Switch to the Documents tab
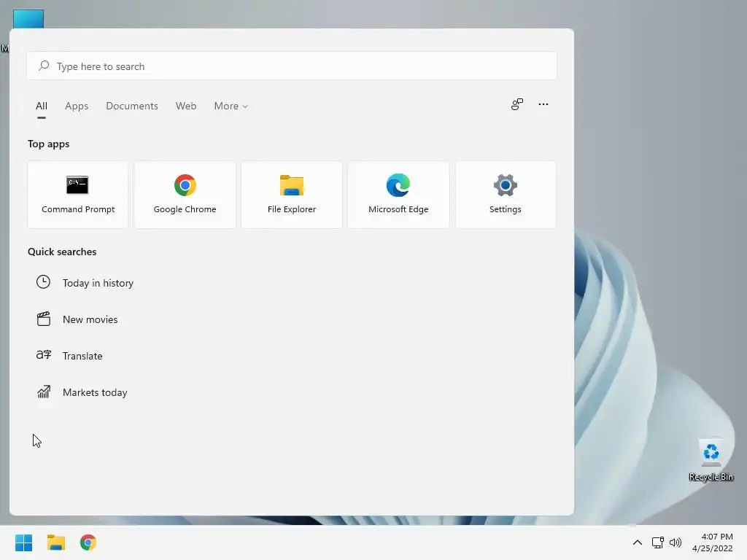This screenshot has height=560, width=747. point(132,106)
